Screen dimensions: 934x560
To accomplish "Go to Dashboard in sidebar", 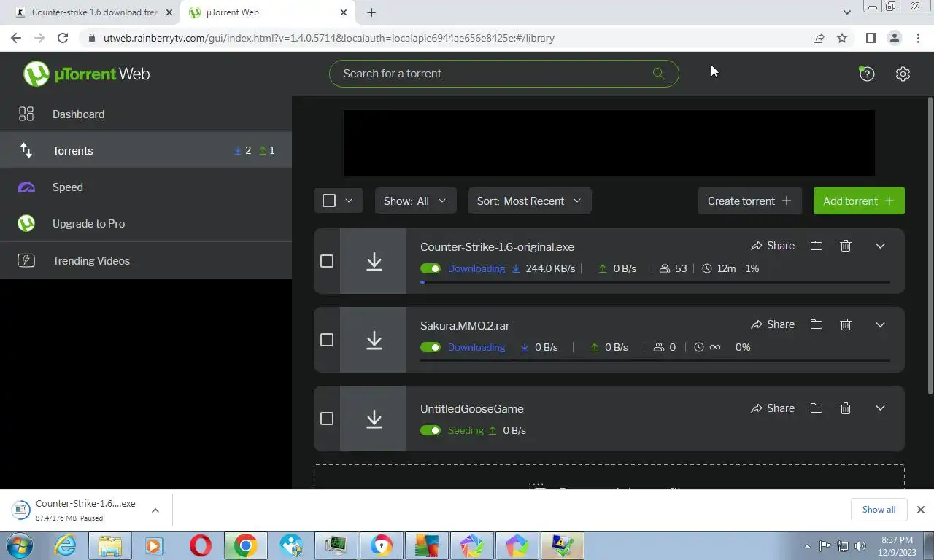I will click(x=146, y=114).
